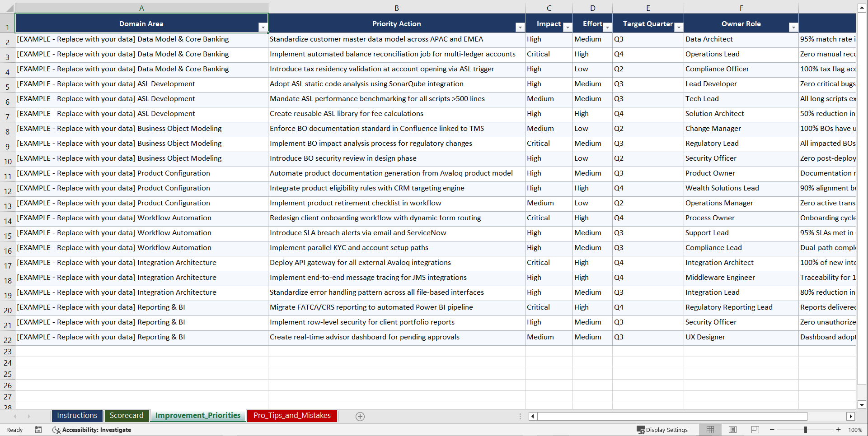Open the Instructions sheet

(x=77, y=415)
